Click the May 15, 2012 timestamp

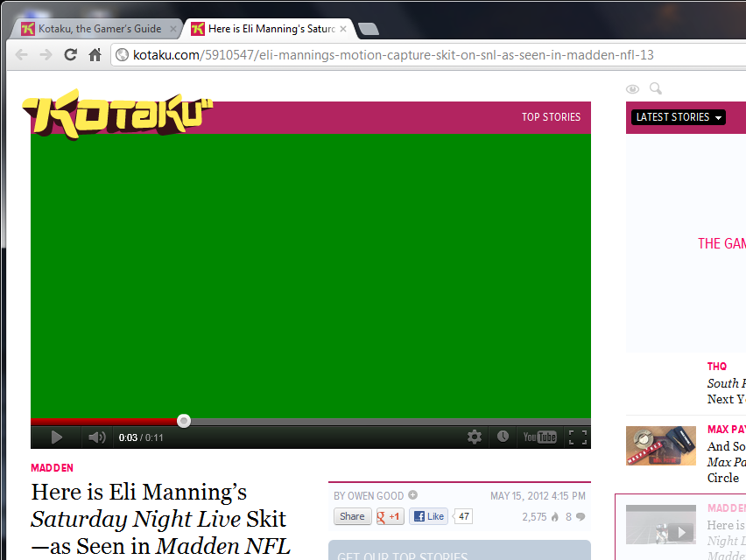coord(538,496)
